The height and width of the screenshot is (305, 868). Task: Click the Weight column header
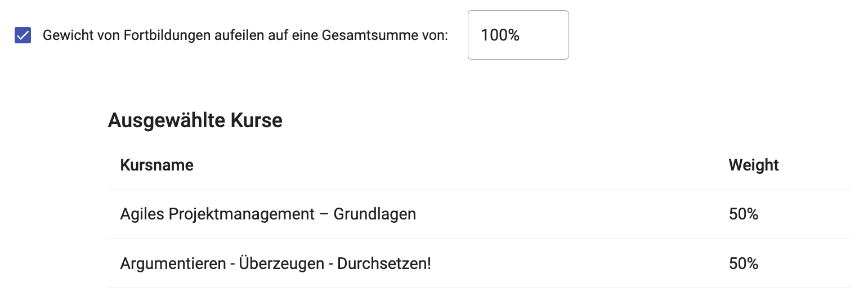(x=753, y=165)
